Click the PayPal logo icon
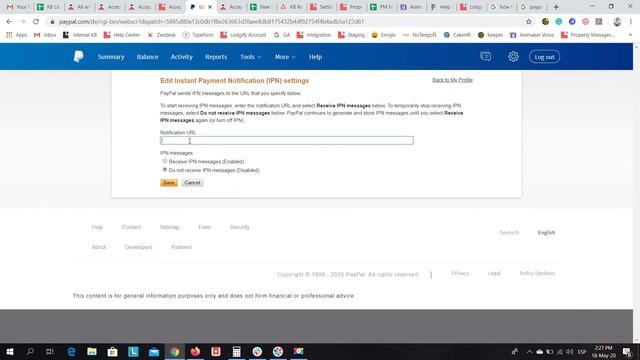This screenshot has height=360, width=640. [x=78, y=57]
